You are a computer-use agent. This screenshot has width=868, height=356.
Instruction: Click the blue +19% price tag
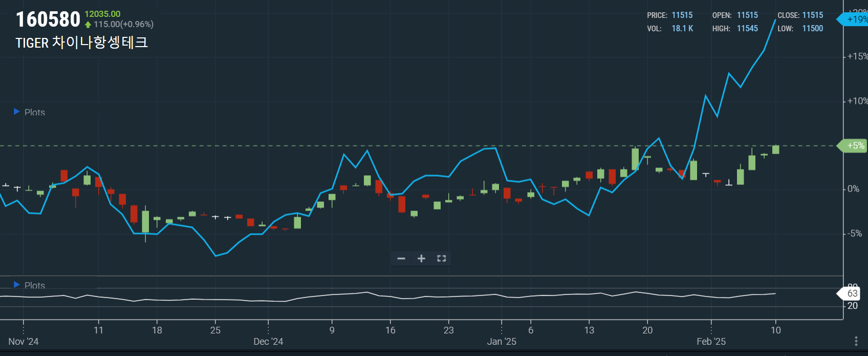(854, 19)
